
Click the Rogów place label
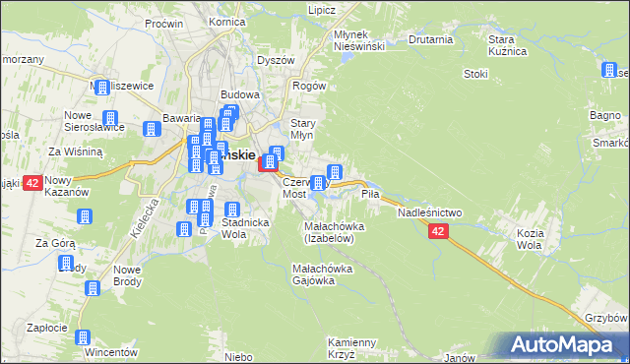tap(309, 86)
